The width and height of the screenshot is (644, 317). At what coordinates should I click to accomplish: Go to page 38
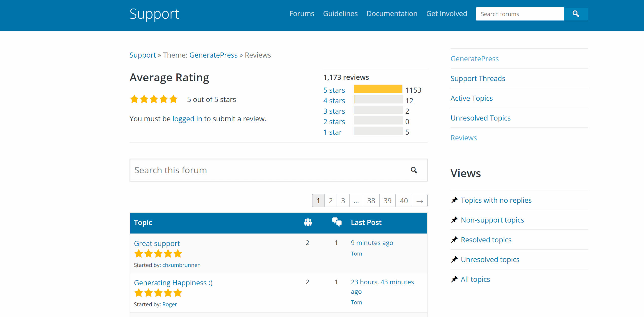pos(371,201)
